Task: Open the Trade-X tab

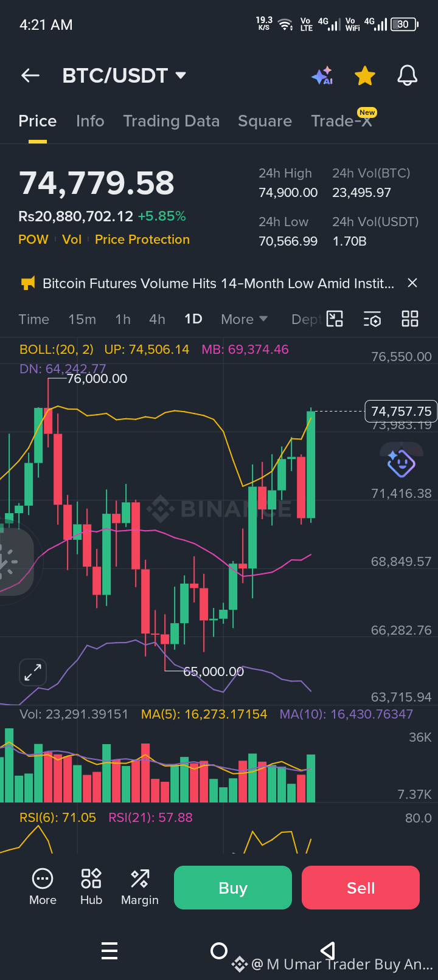Action: (342, 120)
